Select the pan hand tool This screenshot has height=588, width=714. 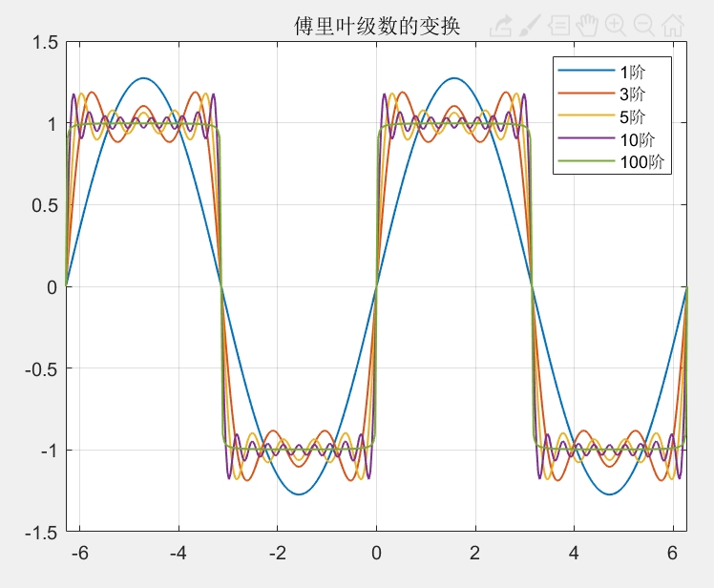pyautogui.click(x=587, y=26)
